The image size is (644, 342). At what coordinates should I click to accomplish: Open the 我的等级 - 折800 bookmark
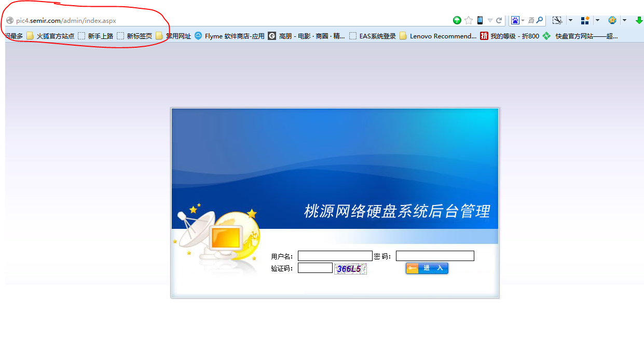point(510,36)
